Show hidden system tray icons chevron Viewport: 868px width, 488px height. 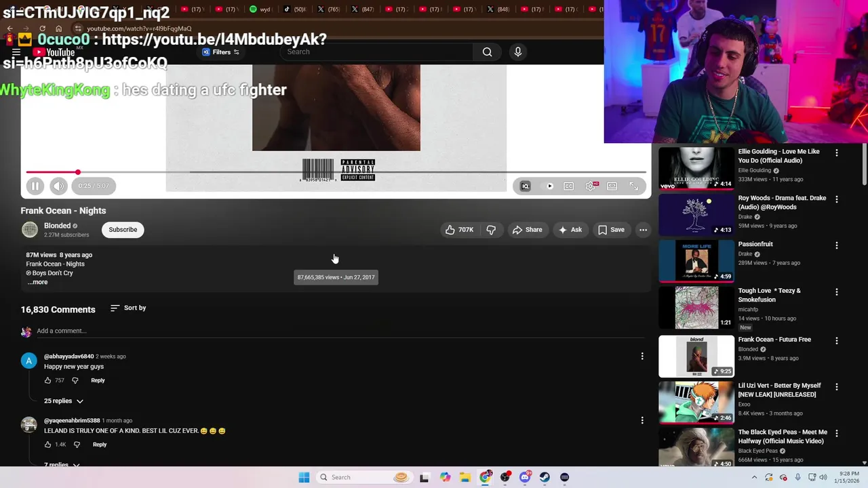click(x=754, y=477)
